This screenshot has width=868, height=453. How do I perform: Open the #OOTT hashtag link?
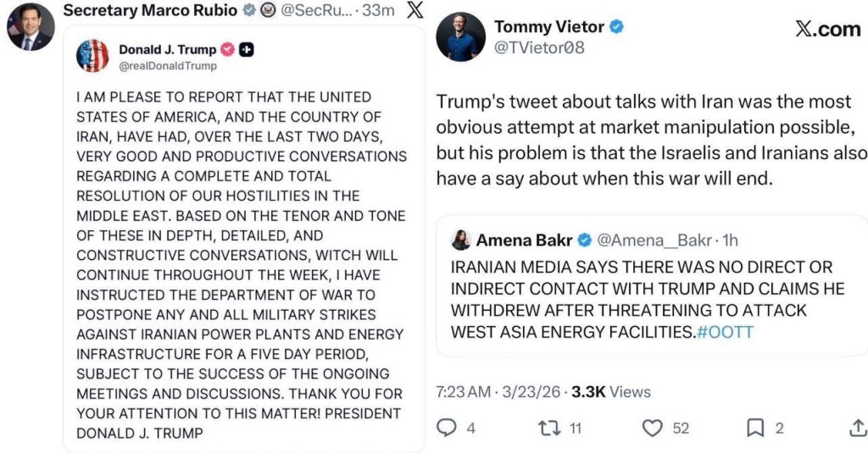[x=725, y=332]
